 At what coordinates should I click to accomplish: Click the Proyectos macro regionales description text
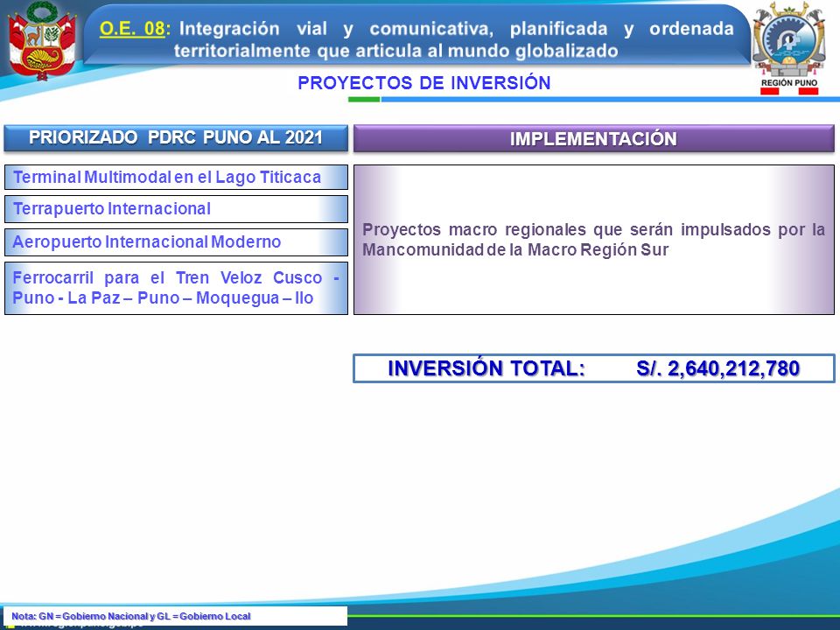[x=593, y=240]
